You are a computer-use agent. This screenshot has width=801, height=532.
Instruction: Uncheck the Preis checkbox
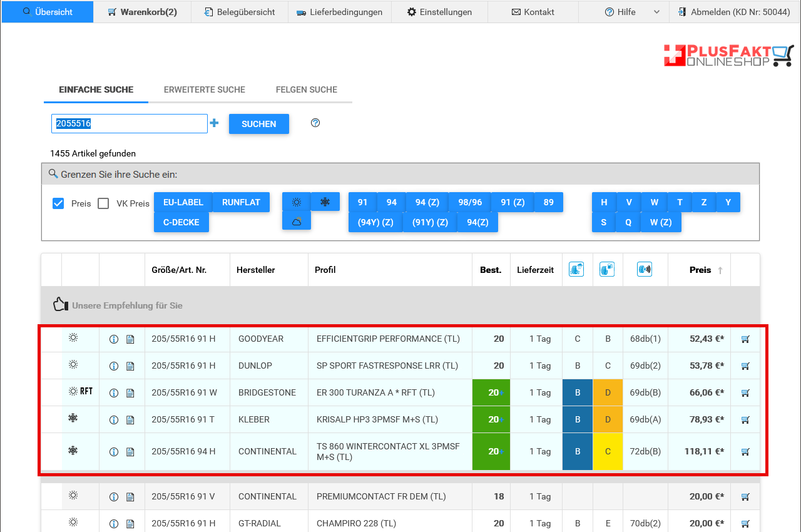pyautogui.click(x=58, y=203)
